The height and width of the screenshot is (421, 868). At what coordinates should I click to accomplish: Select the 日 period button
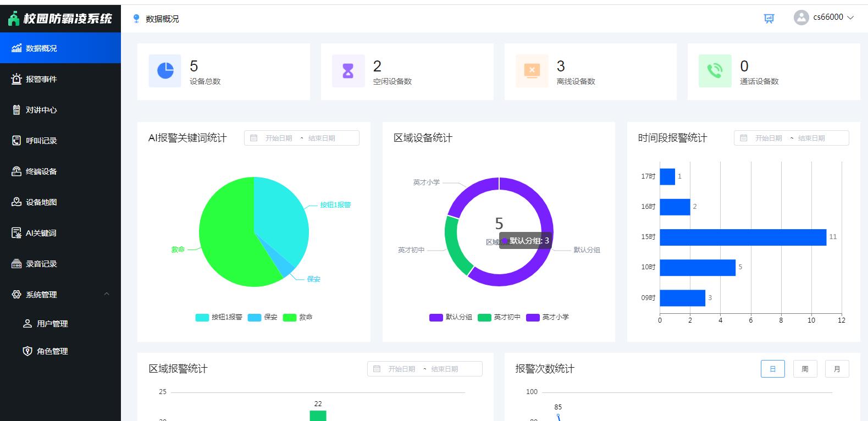point(773,369)
